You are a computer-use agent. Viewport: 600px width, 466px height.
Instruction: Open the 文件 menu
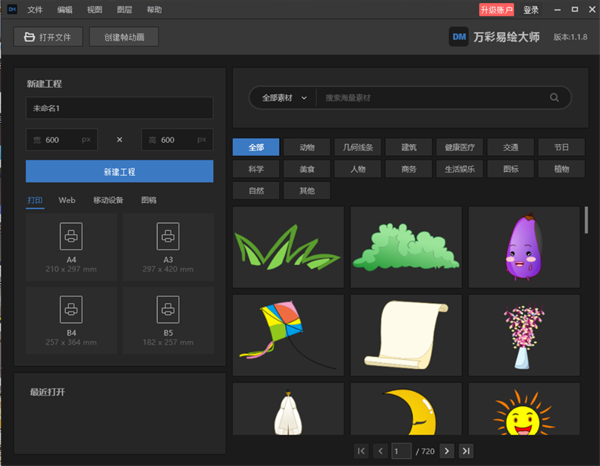35,9
